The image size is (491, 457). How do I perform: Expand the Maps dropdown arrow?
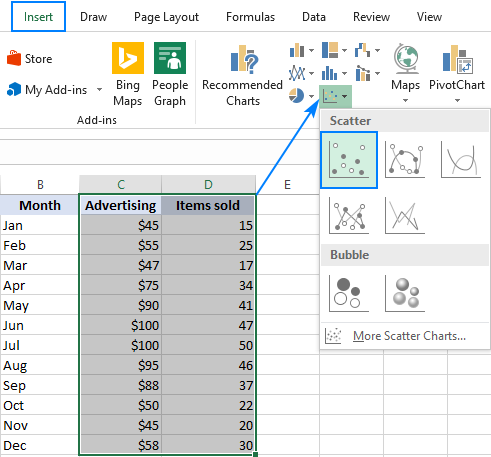coord(405,100)
